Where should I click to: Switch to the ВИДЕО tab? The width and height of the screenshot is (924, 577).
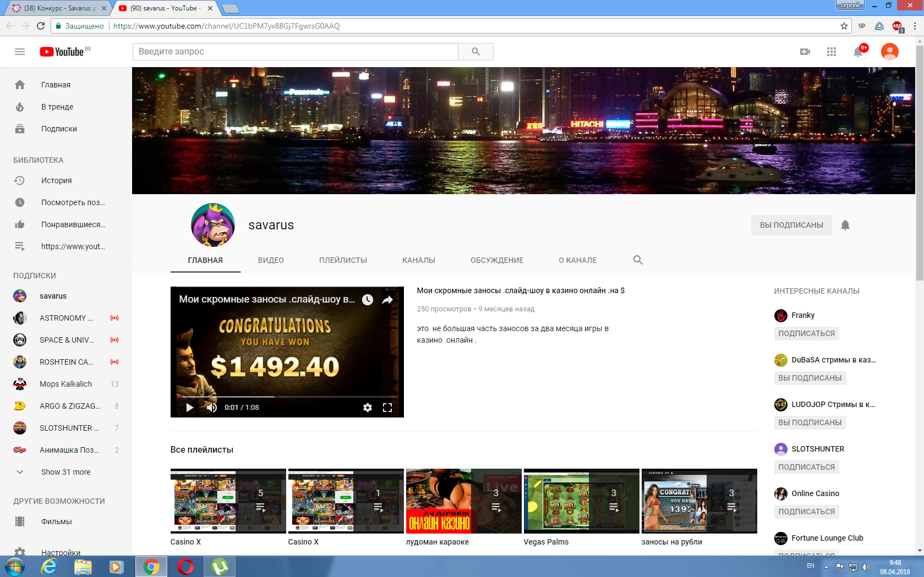point(271,260)
